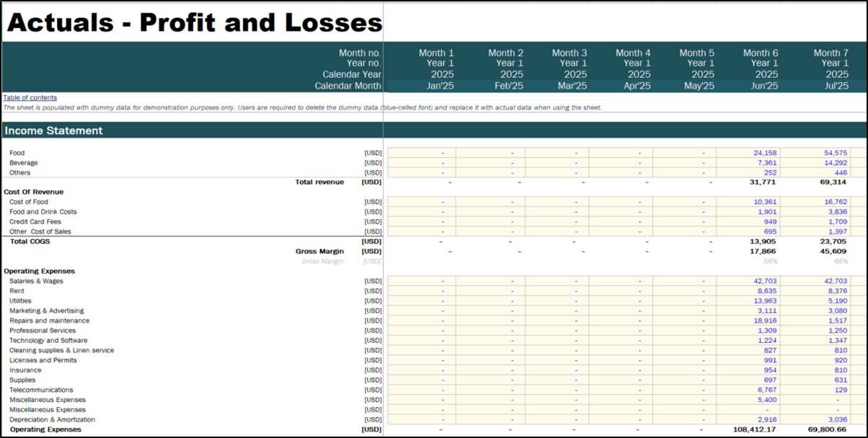The width and height of the screenshot is (868, 438).
Task: Click Operating Expenses total 108,412.17
Action: click(753, 429)
